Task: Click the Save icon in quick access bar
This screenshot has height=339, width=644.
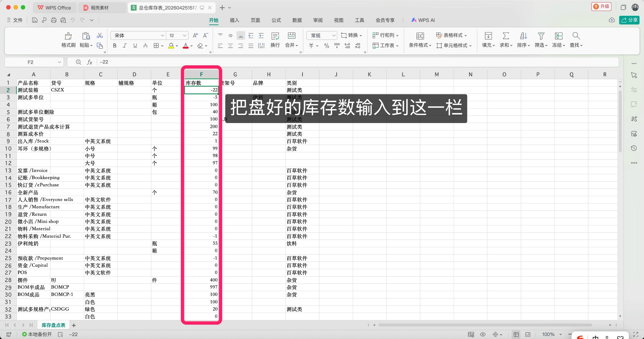Action: pyautogui.click(x=35, y=20)
